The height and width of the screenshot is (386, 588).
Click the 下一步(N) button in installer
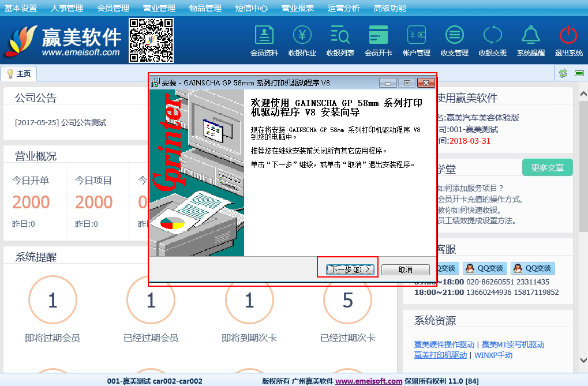coord(350,269)
